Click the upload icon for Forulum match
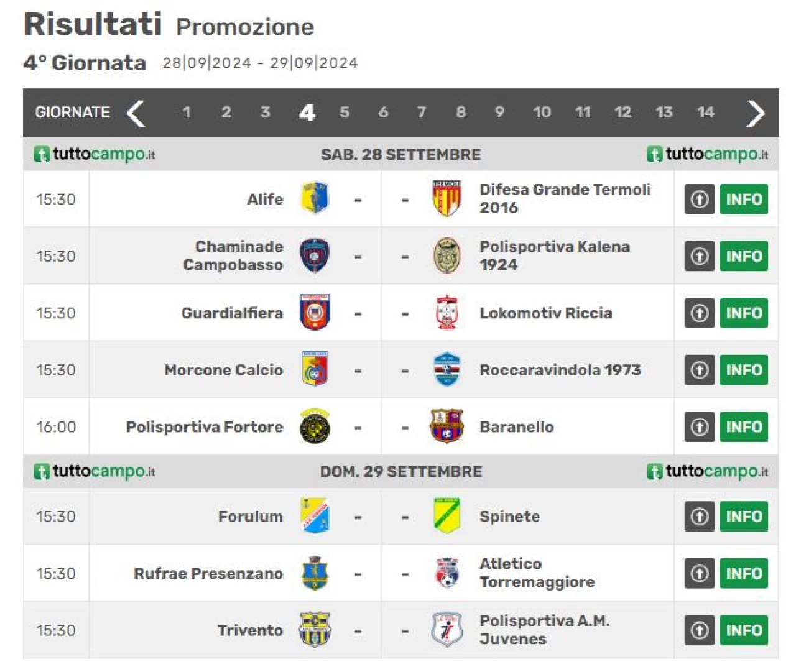This screenshot has width=796, height=672. (x=700, y=517)
